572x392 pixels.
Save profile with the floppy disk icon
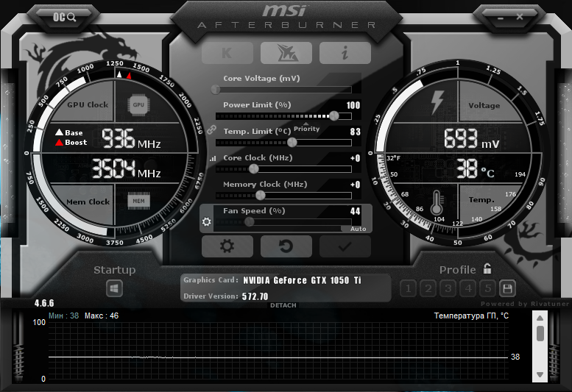pos(506,288)
